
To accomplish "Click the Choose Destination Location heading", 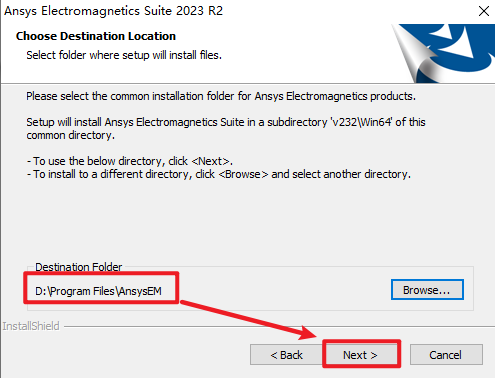I will (96, 36).
